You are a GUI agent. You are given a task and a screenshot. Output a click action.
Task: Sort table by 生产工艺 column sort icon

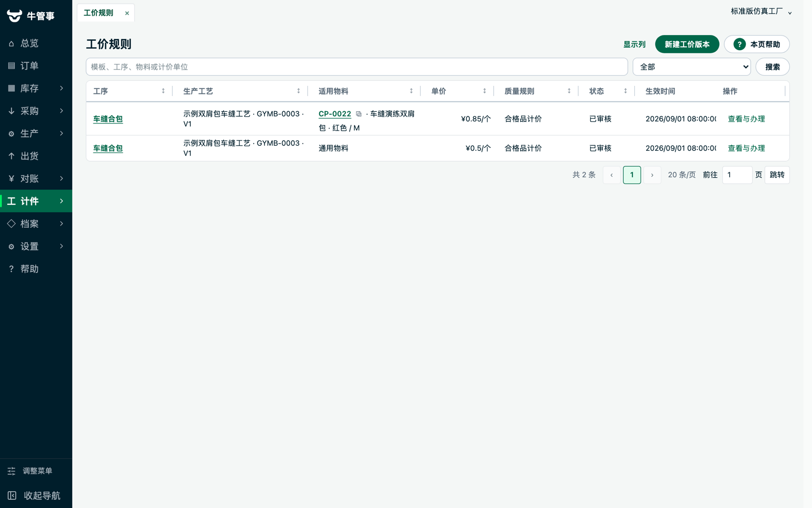point(298,91)
